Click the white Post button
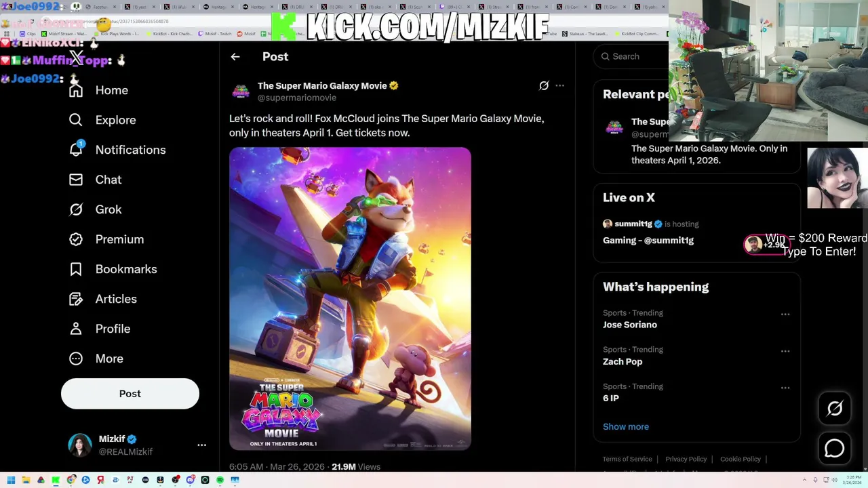The image size is (868, 488). (130, 394)
